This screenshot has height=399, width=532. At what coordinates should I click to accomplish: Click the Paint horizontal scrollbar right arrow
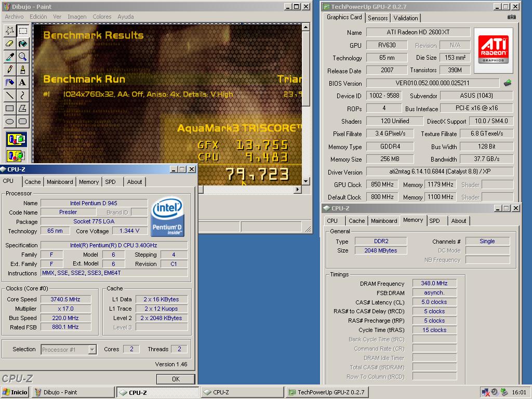(298, 189)
